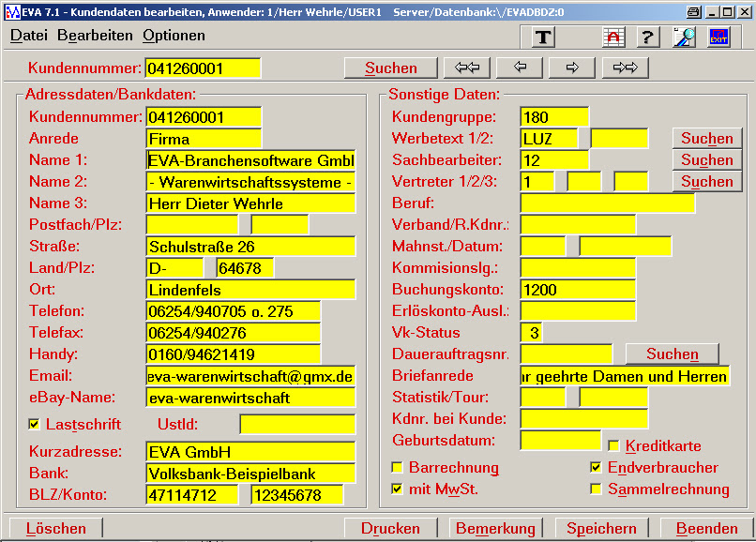Open help with the question mark icon
This screenshot has height=542, width=756.
(648, 38)
